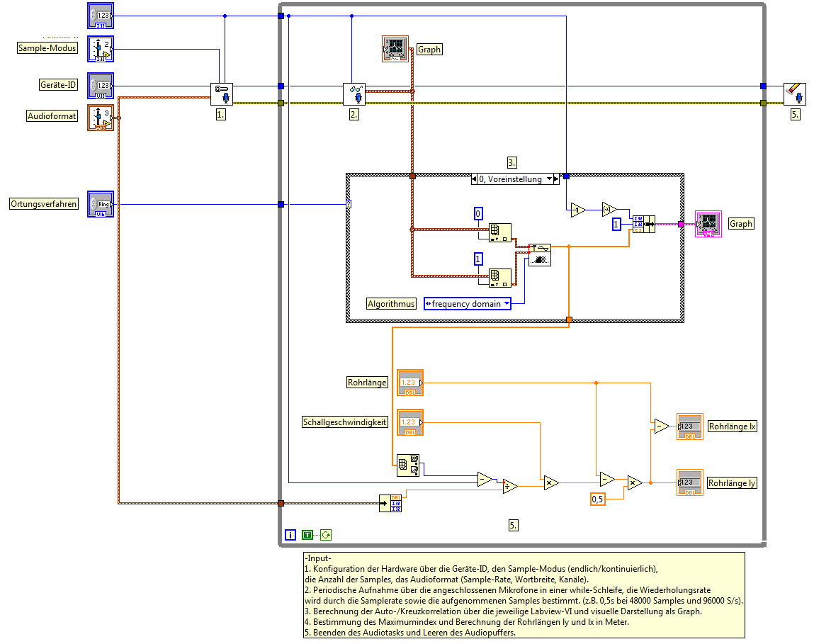Click the Unbundle node at loop bottom
814x644 pixels.
[390, 503]
